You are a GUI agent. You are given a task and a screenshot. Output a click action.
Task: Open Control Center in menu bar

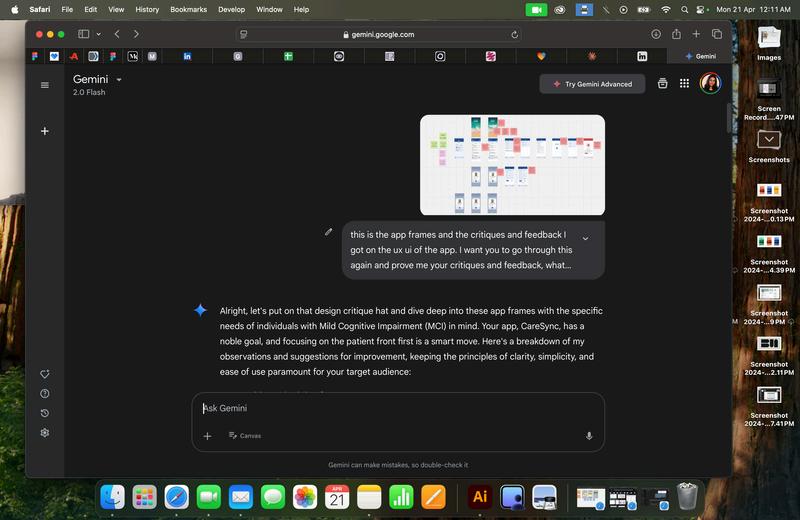(702, 9)
